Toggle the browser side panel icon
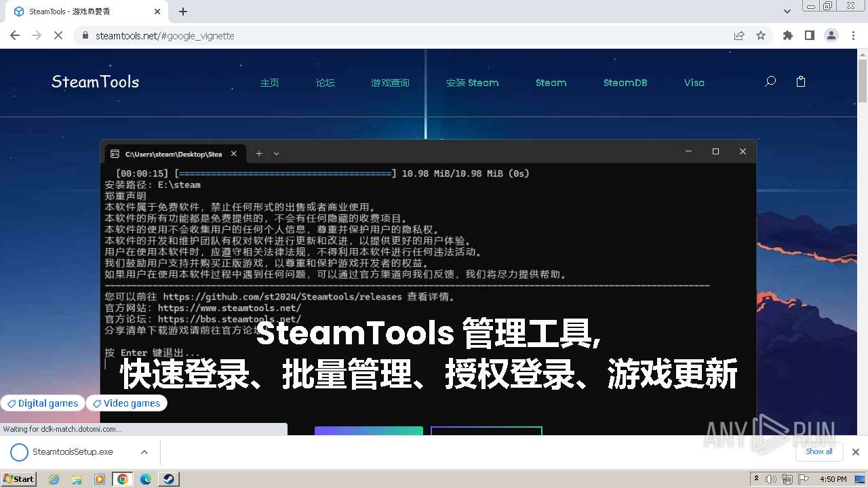 809,35
